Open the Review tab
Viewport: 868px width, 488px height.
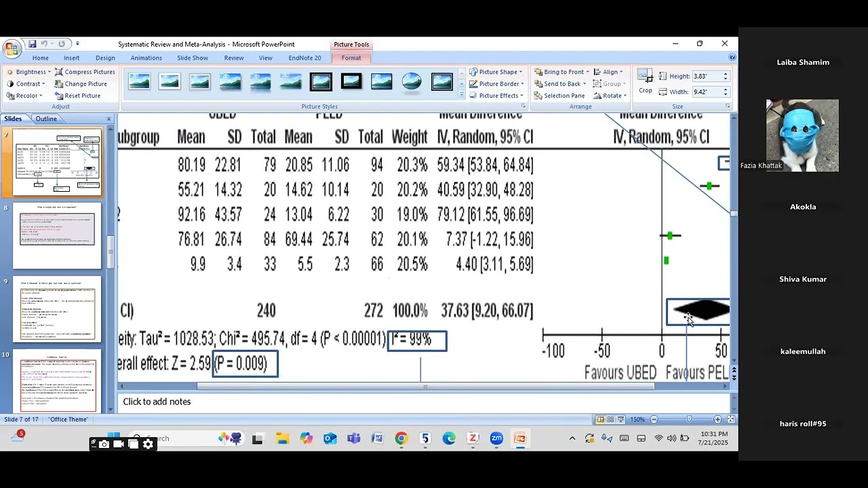(x=234, y=58)
